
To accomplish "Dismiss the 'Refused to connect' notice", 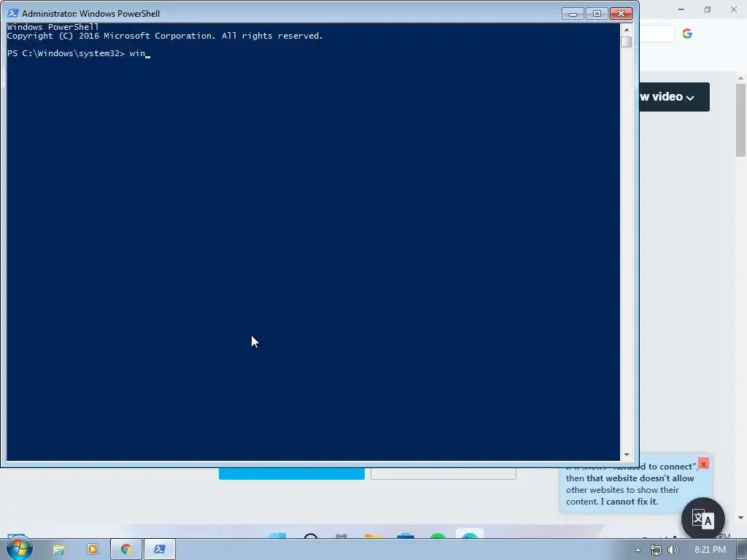I will tap(703, 464).
